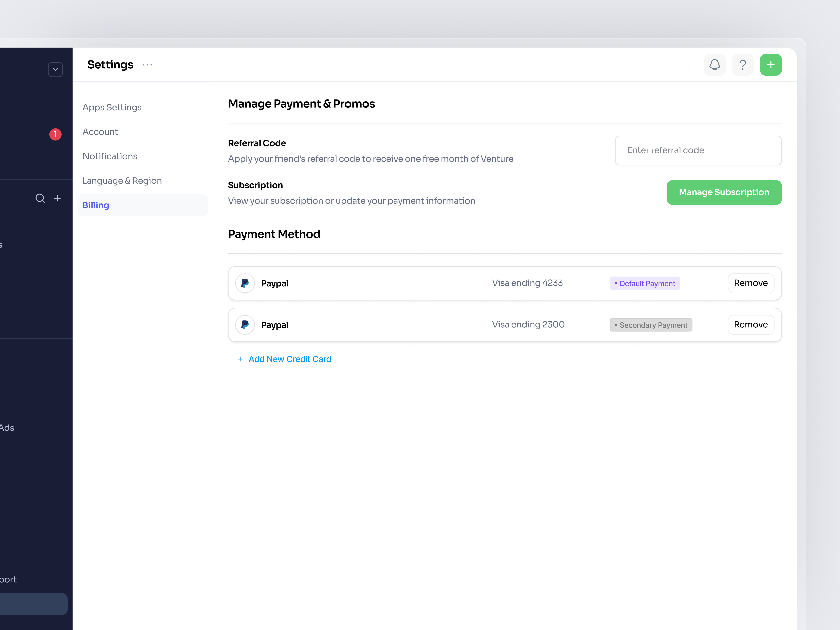Image resolution: width=840 pixels, height=630 pixels.
Task: Click the red notification badge in the sidebar
Action: coord(55,134)
